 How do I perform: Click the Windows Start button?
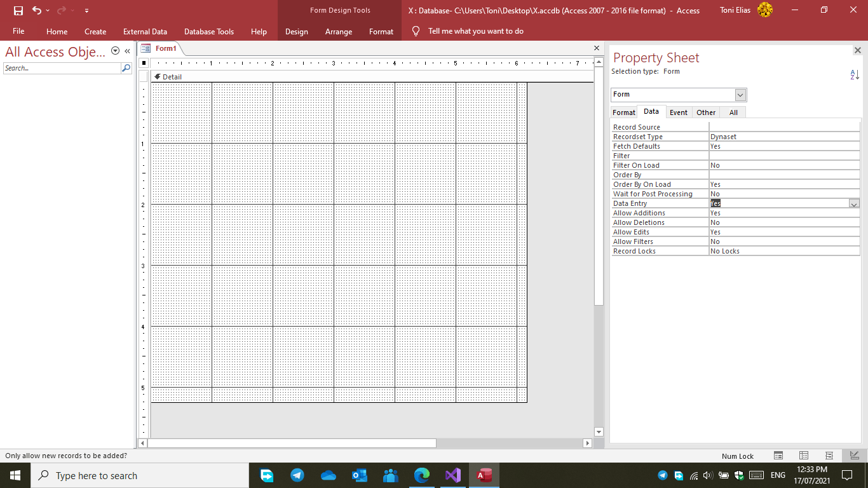(15, 475)
